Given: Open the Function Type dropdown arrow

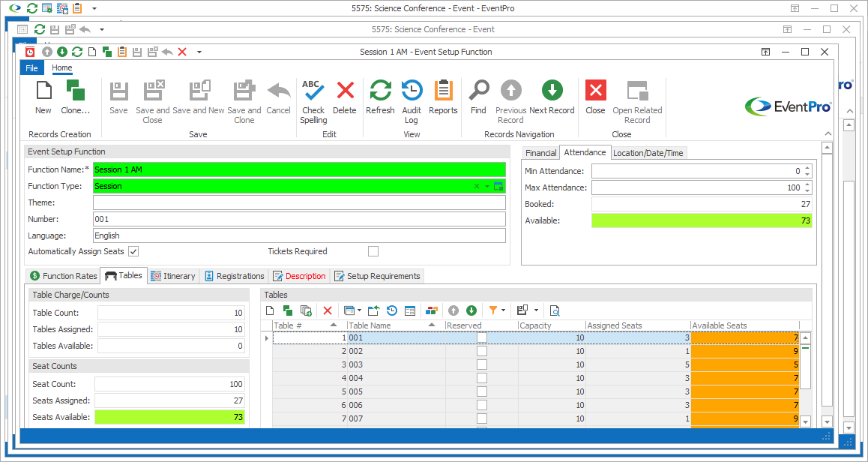Looking at the screenshot, I should pyautogui.click(x=487, y=187).
